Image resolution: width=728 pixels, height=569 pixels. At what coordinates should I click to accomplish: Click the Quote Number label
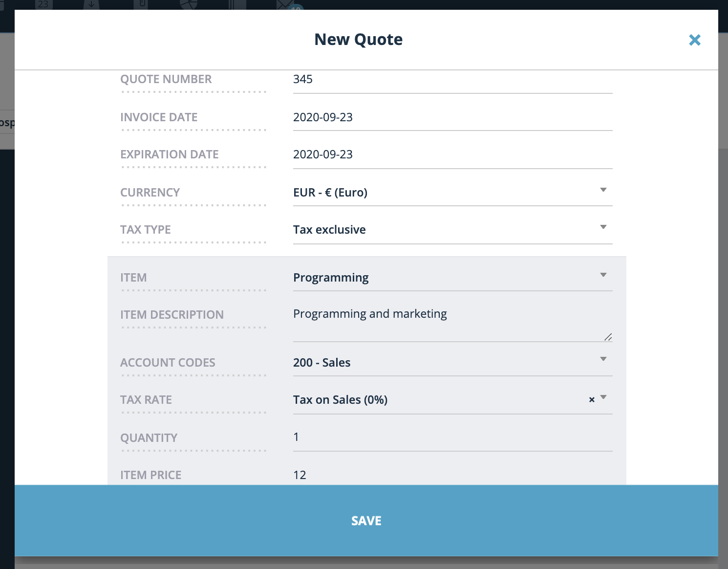click(x=166, y=79)
